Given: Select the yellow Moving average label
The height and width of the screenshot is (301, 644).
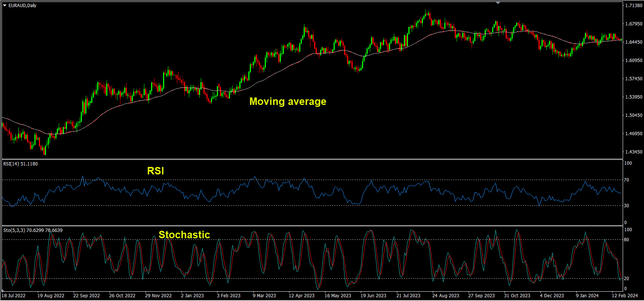Looking at the screenshot, I should click(x=288, y=102).
